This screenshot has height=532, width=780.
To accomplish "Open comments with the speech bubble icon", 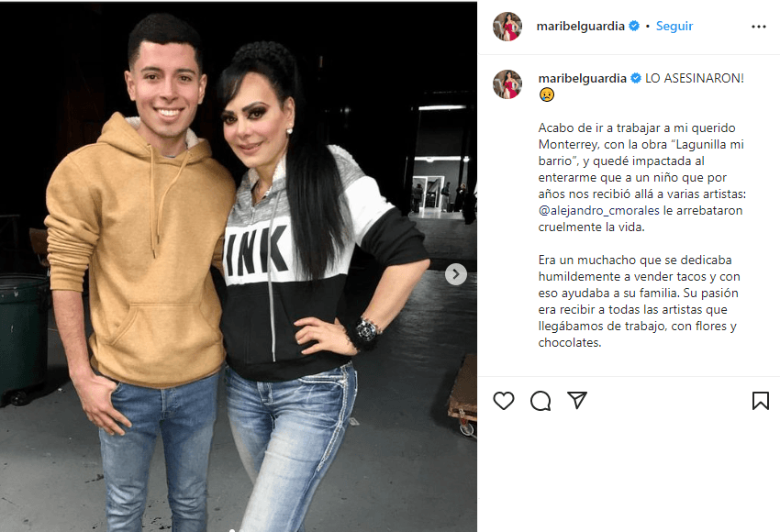I will (x=540, y=401).
